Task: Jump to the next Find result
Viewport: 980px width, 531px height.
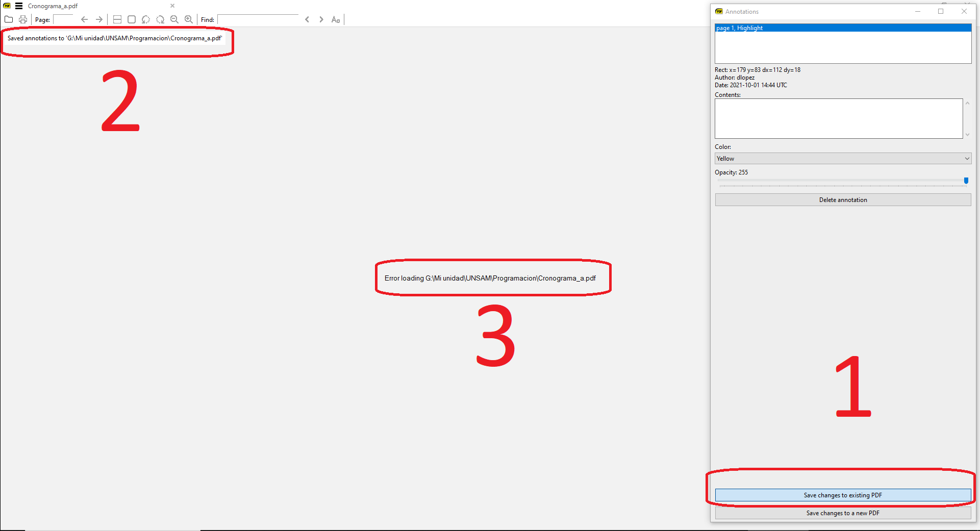Action: [321, 19]
